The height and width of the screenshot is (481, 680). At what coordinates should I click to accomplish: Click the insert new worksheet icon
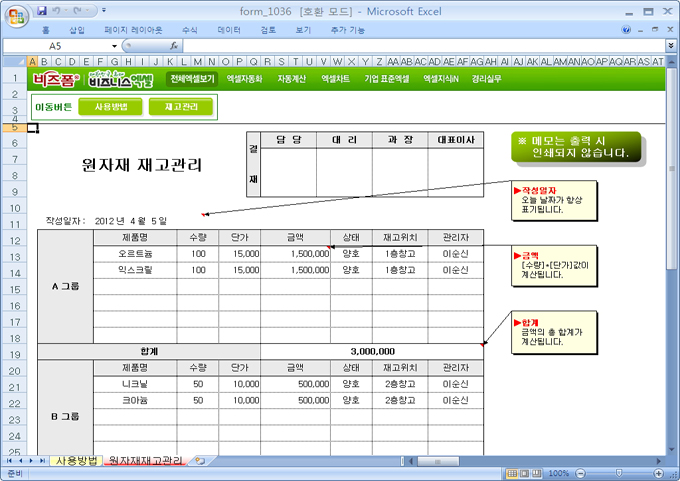pyautogui.click(x=199, y=461)
